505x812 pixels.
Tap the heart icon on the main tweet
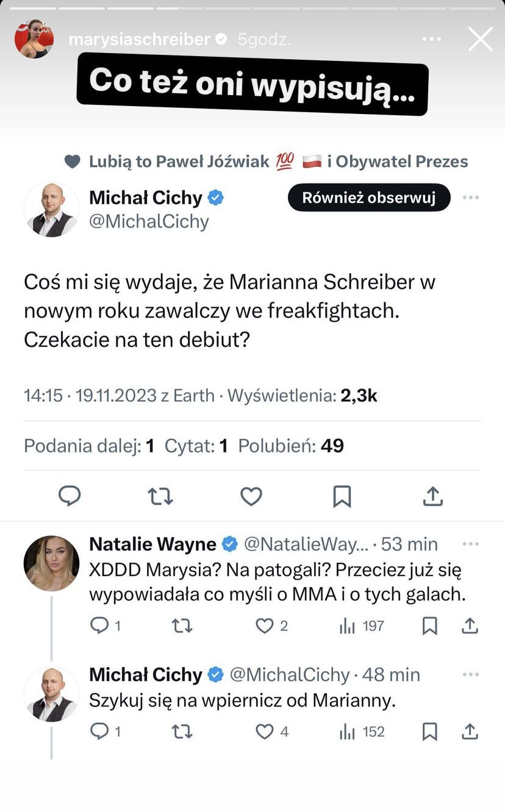click(251, 496)
